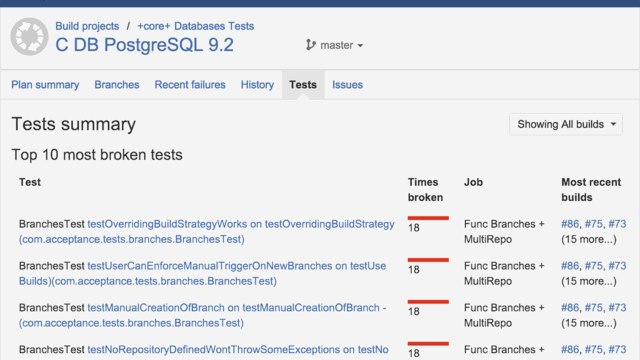Click (15 more...) in the testUserCanEnforceManualTrigger row

589,281
